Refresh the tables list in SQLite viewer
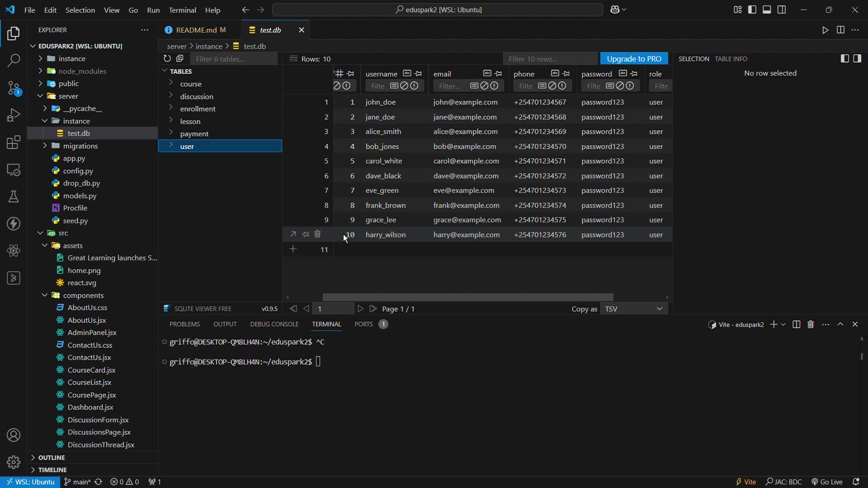This screenshot has width=868, height=488. (166, 59)
